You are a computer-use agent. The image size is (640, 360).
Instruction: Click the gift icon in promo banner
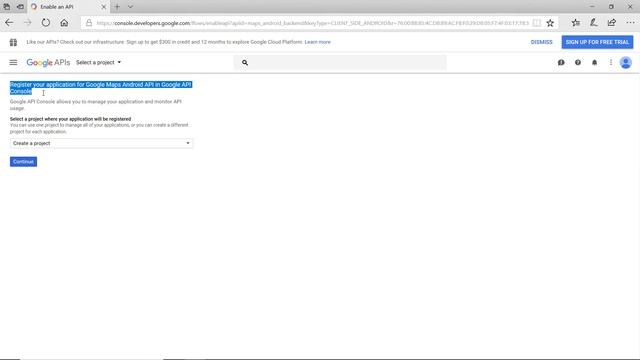click(x=13, y=42)
